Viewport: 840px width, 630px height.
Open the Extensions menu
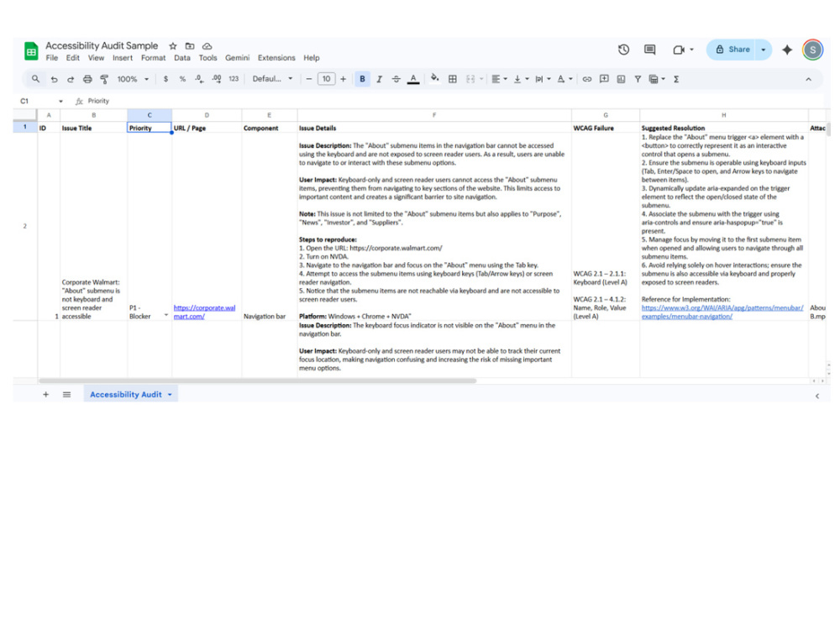pos(276,58)
